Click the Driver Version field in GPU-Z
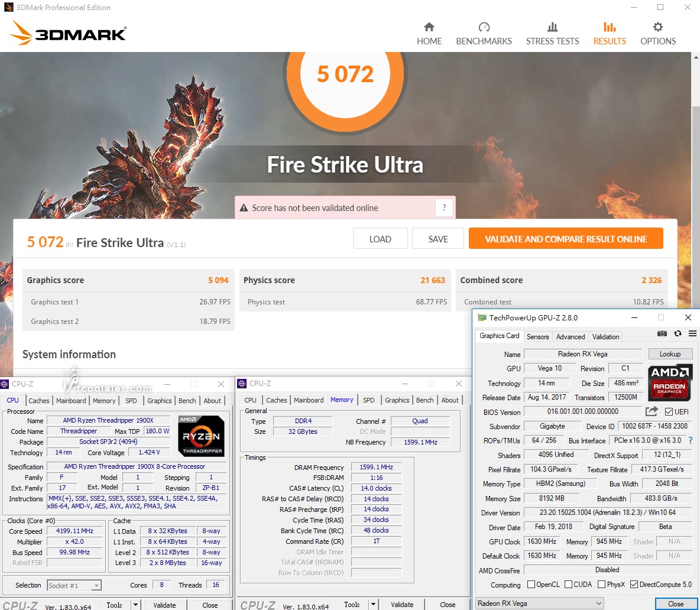Viewport: 700px width, 610px height. (x=608, y=512)
